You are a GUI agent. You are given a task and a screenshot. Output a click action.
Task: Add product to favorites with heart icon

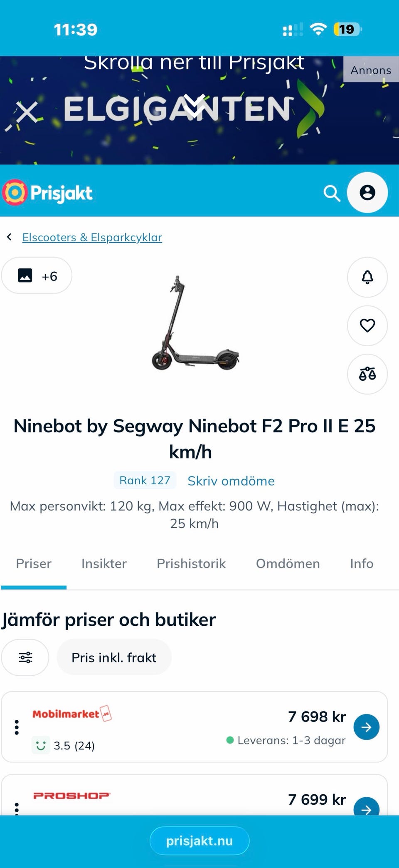[367, 325]
